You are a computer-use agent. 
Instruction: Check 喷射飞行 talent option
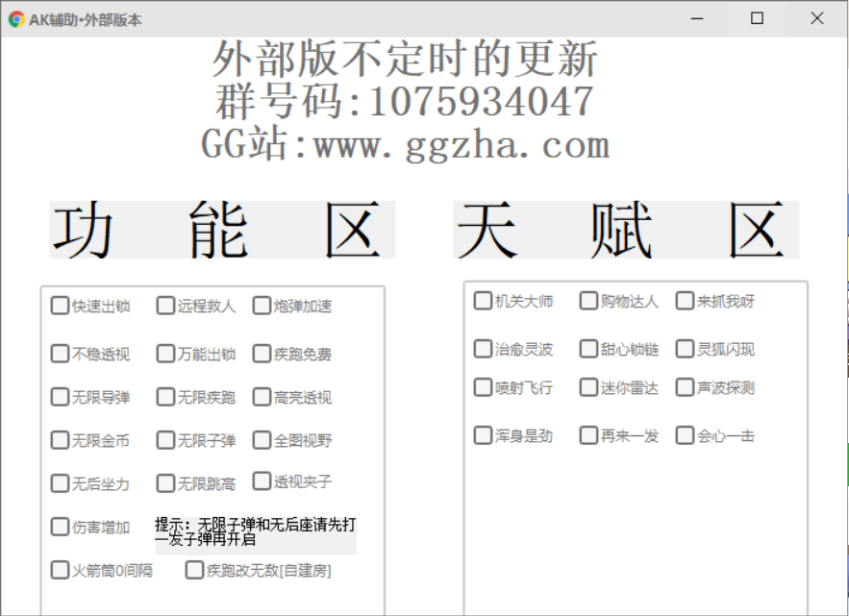click(483, 387)
